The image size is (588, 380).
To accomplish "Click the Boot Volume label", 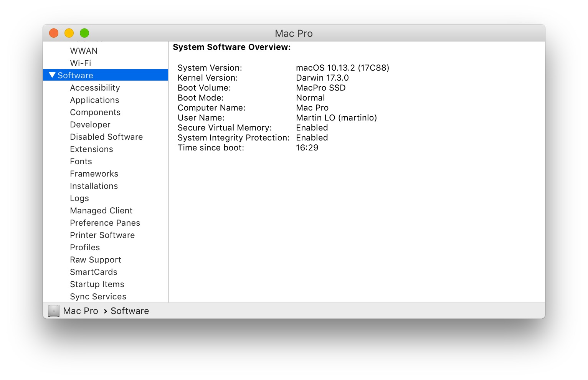I will click(204, 88).
